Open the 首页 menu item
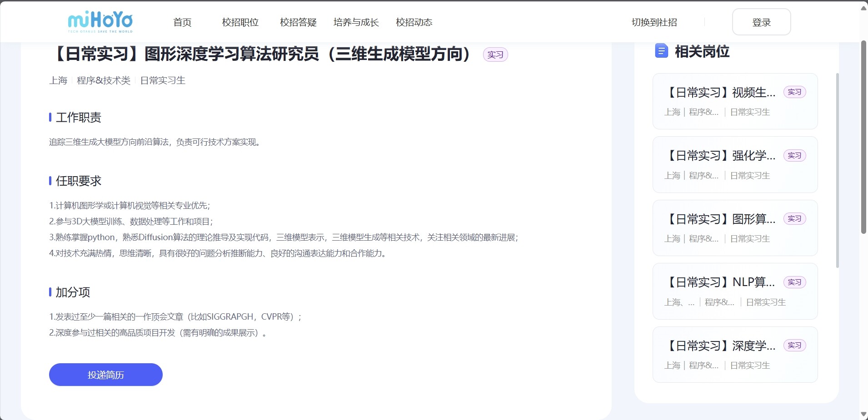The height and width of the screenshot is (420, 868). [182, 22]
